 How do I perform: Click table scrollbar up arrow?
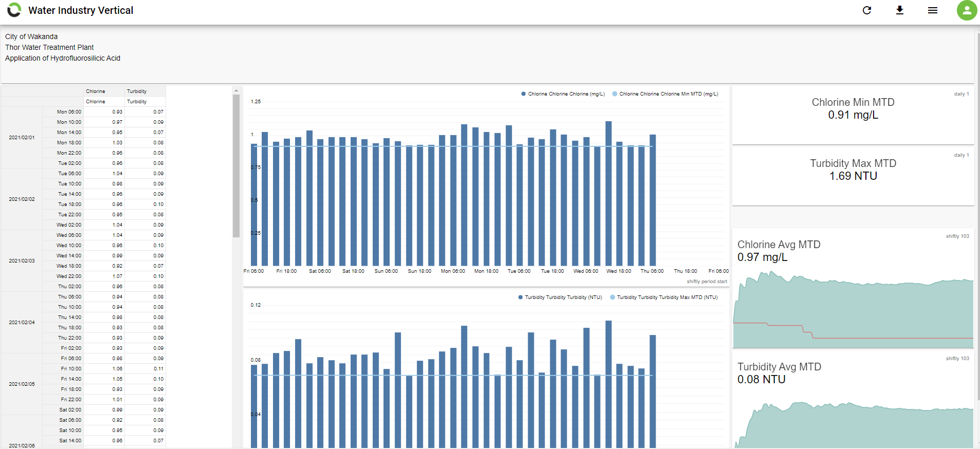coord(236,90)
